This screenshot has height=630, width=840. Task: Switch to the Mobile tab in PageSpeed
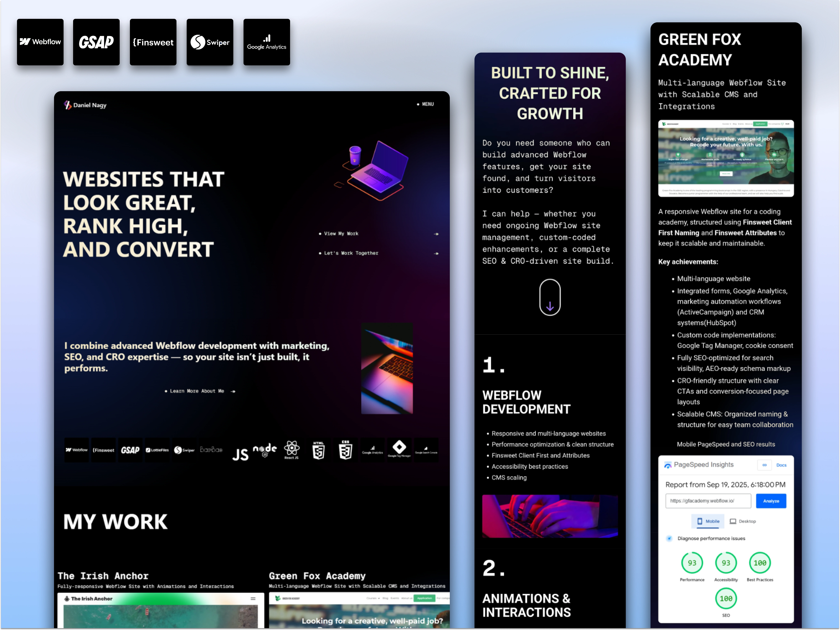(x=708, y=521)
